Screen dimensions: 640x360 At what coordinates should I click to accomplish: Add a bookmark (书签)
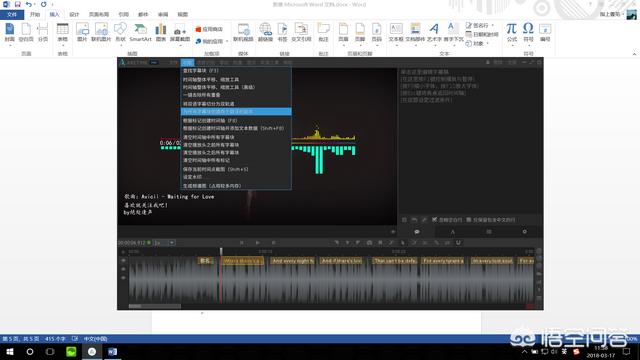coord(282,32)
